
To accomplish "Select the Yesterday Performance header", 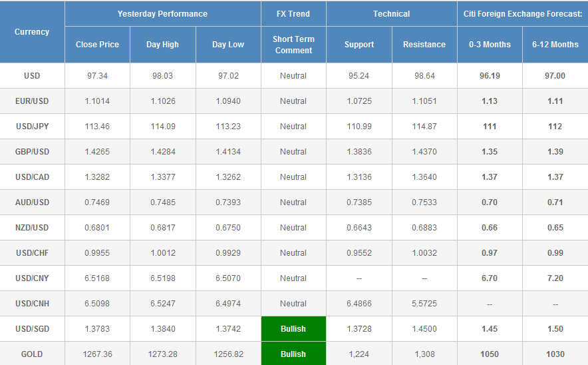I will [x=162, y=14].
